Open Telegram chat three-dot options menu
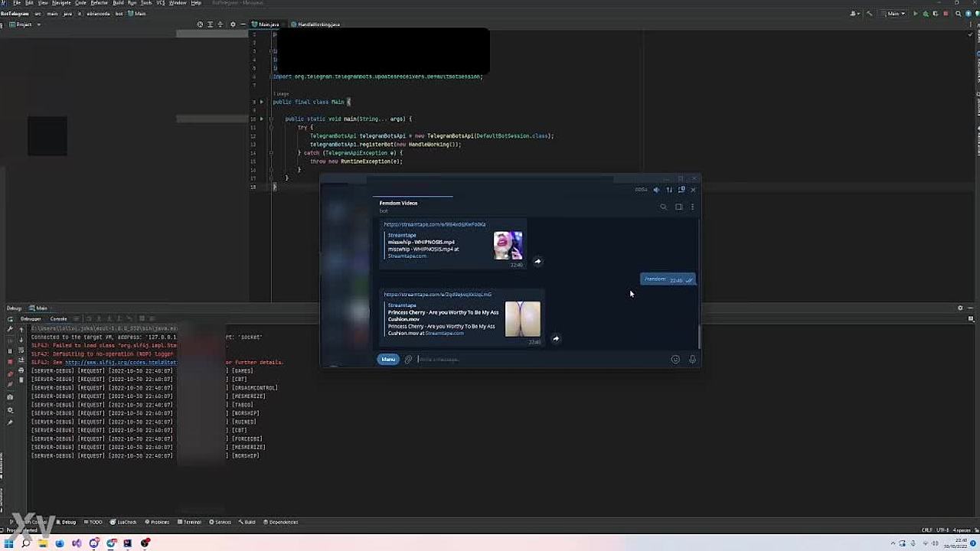The width and height of the screenshot is (980, 551). point(692,207)
